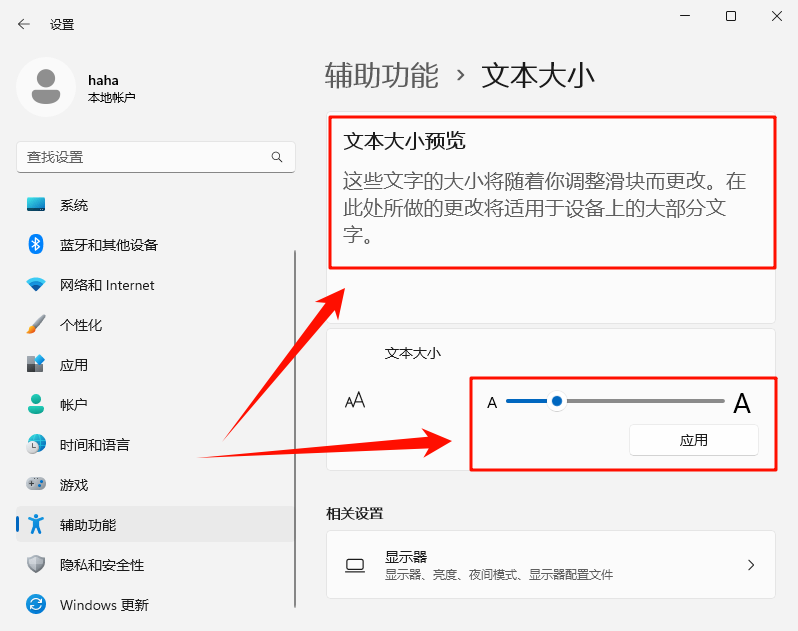Viewport: 798px width, 631px height.
Task: Click the AA text size icon
Action: (x=355, y=400)
